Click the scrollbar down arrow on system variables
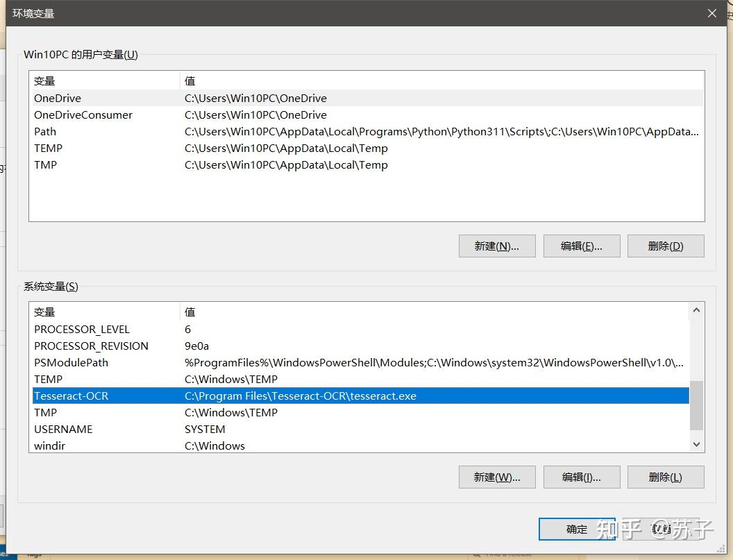 [x=696, y=445]
